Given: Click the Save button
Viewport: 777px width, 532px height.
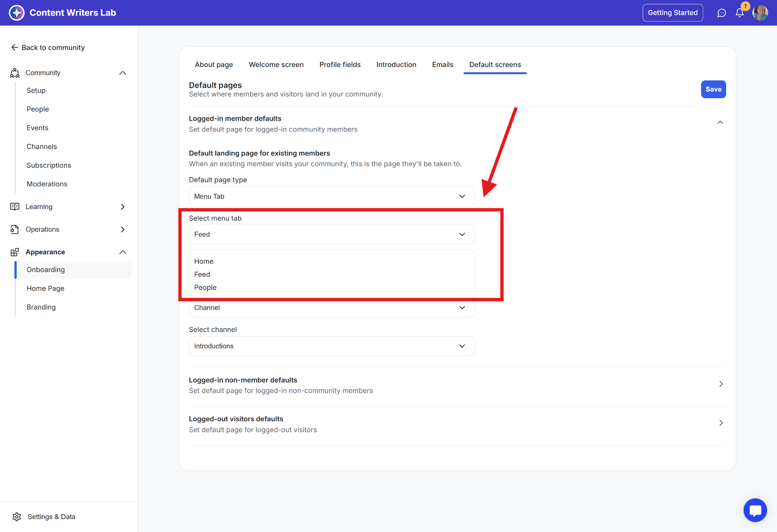Looking at the screenshot, I should click(x=713, y=89).
